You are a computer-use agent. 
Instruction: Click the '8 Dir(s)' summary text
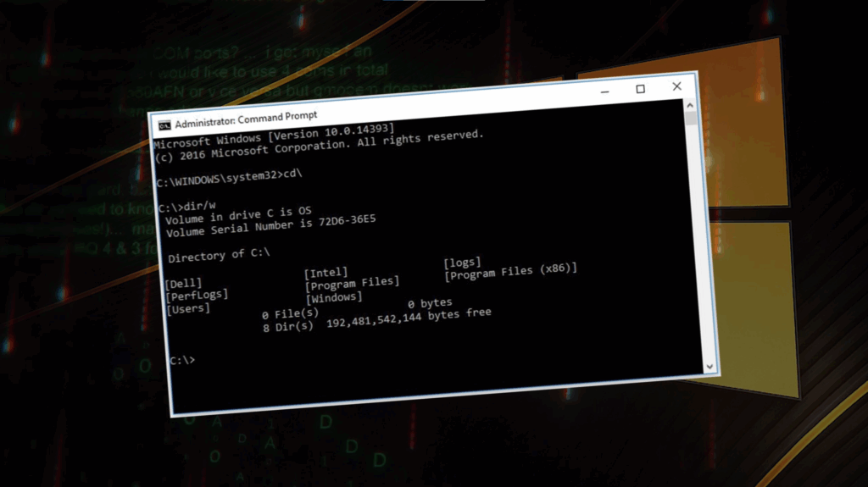pyautogui.click(x=288, y=327)
